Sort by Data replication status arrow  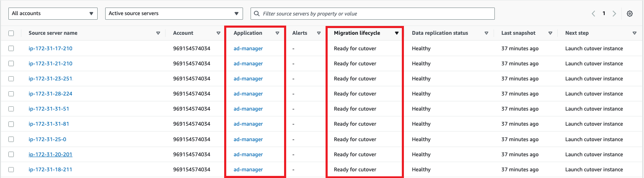coord(486,33)
